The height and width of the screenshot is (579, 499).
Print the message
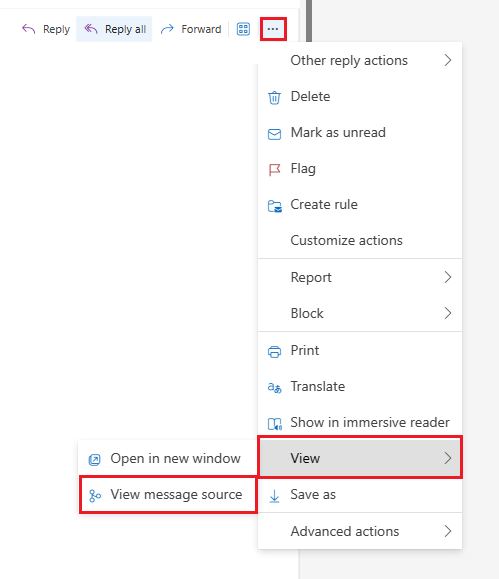click(360, 350)
